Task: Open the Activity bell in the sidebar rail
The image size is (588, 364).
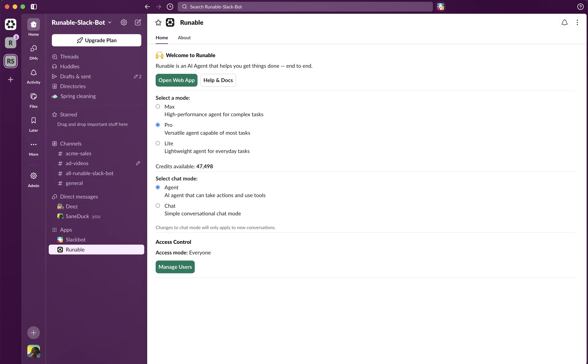Action: pos(33,76)
